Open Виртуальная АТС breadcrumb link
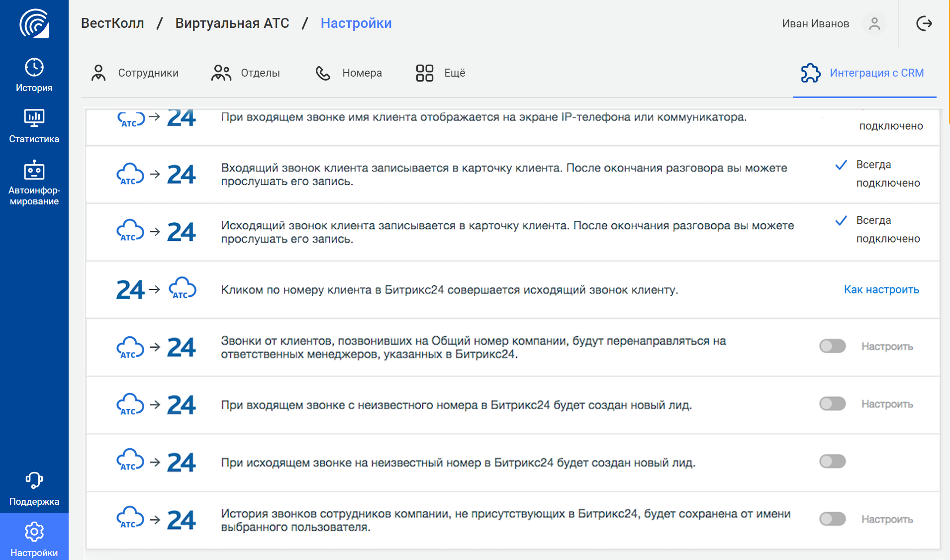This screenshot has width=950, height=560. 232,23
